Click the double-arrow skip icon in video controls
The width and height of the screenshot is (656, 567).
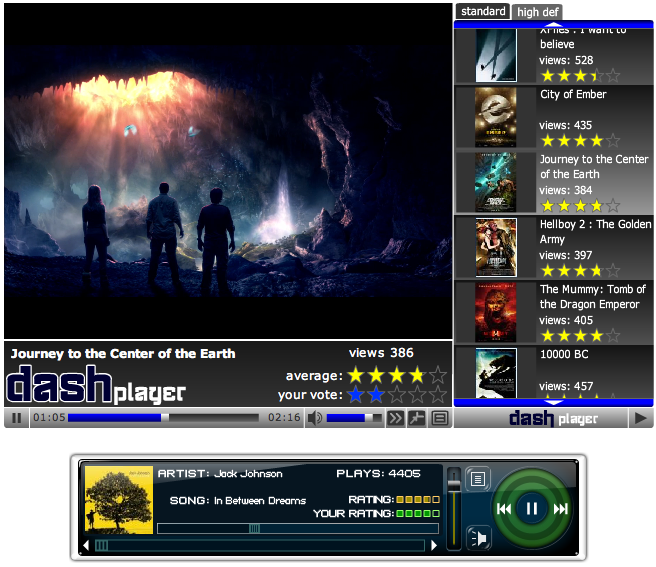(395, 418)
